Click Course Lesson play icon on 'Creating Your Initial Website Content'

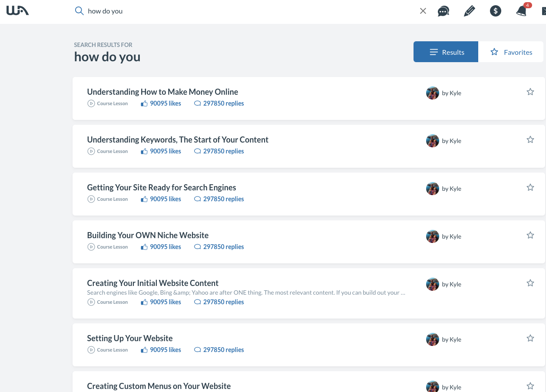91,302
